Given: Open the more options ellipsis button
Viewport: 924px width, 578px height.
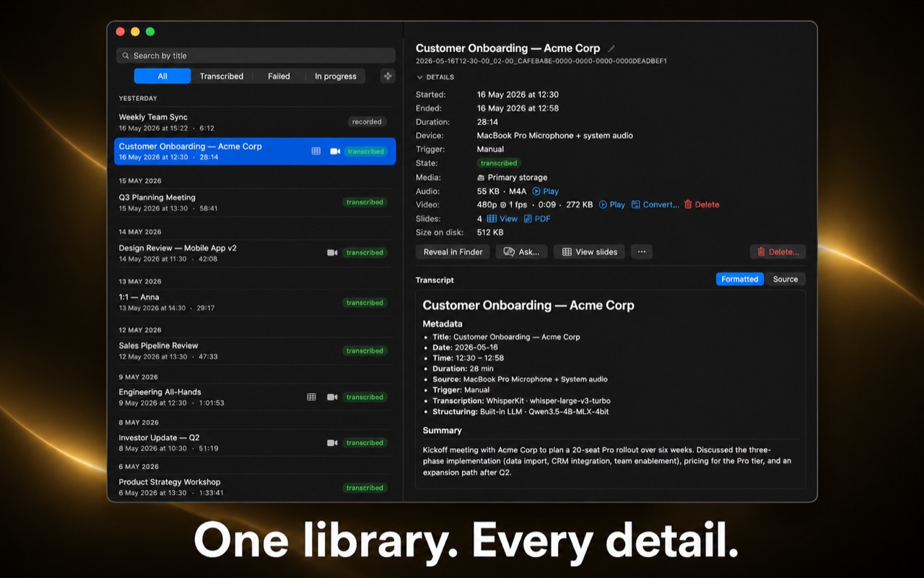Looking at the screenshot, I should tap(641, 251).
